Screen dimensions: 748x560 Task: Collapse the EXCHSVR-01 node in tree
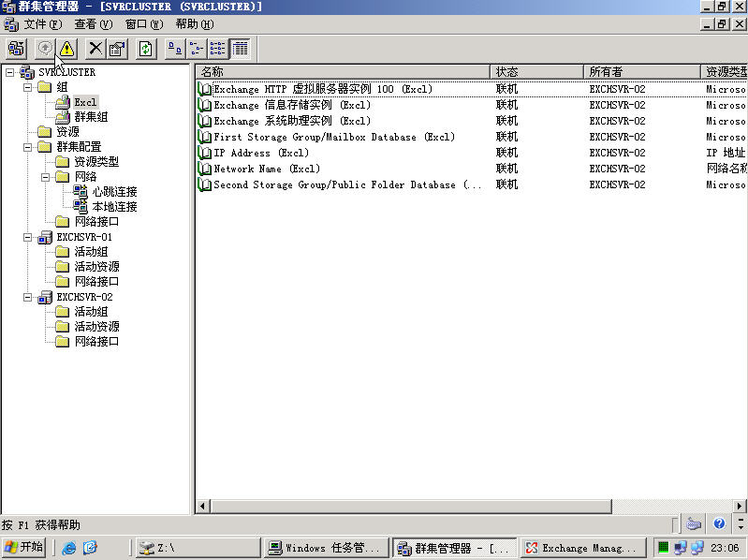[28, 238]
